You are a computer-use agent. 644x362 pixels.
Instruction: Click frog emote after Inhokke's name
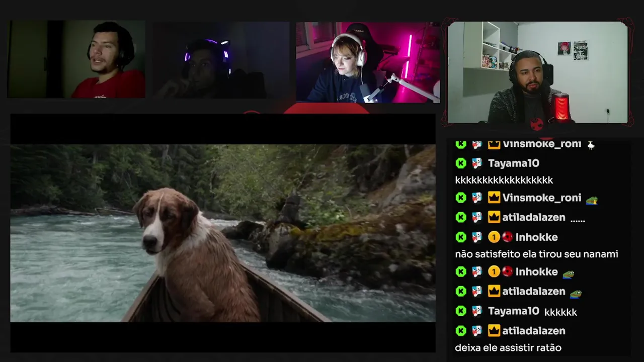[569, 274]
